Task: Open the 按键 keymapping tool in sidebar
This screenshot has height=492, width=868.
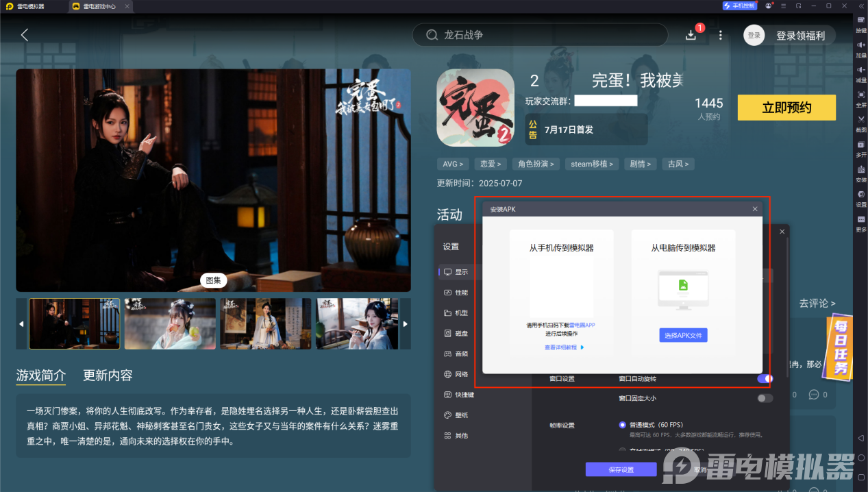Action: coord(861,24)
